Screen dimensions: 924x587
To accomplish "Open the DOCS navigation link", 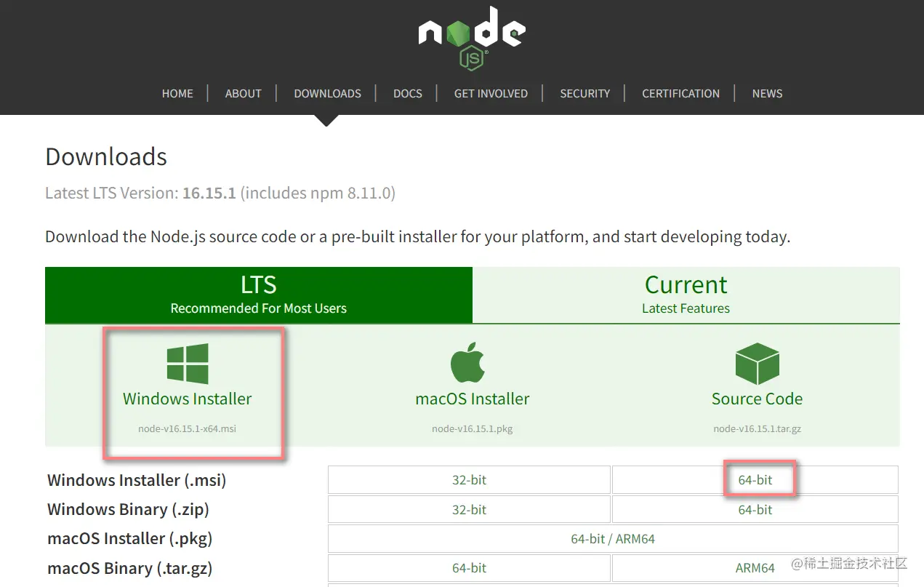I will [408, 94].
